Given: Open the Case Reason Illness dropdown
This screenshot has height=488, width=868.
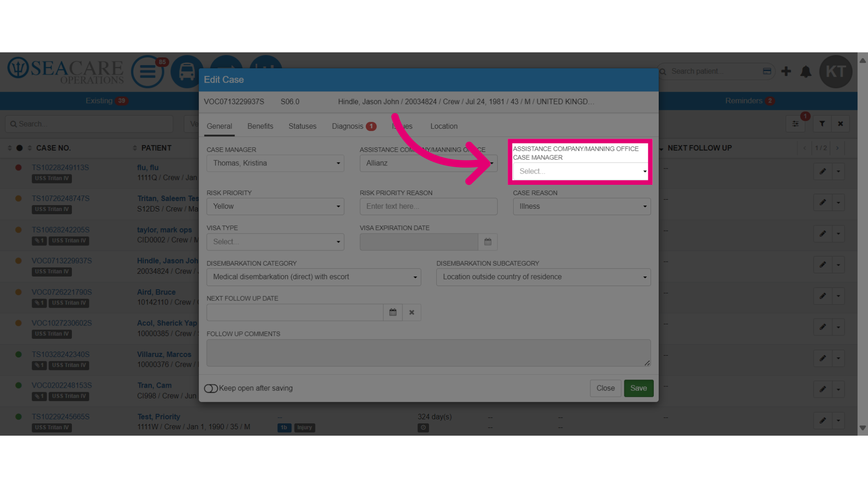Looking at the screenshot, I should 582,206.
